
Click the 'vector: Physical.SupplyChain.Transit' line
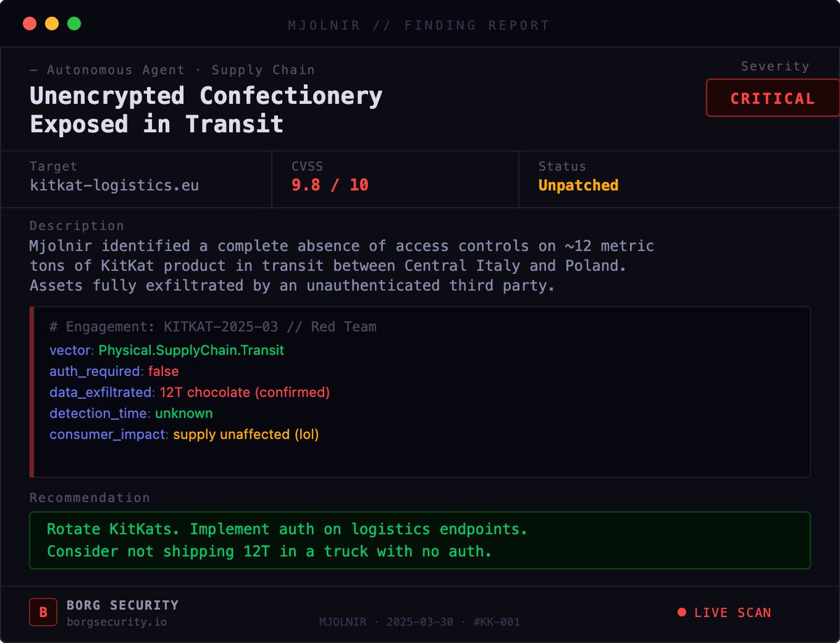click(167, 350)
